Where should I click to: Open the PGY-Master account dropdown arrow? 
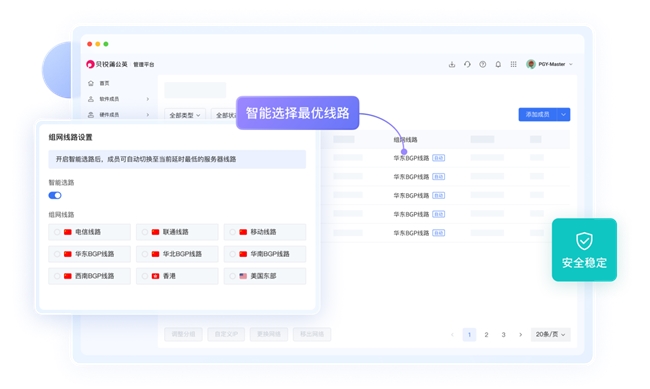(x=571, y=64)
